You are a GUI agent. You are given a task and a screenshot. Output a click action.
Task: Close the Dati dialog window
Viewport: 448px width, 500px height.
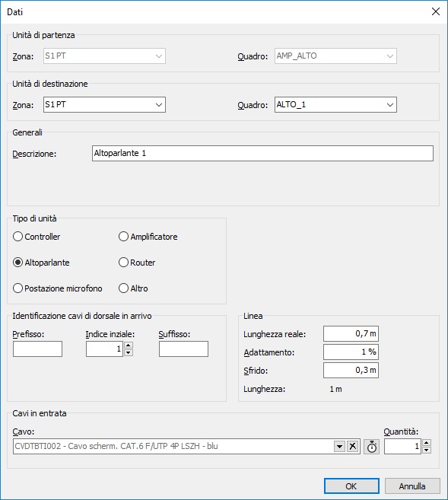point(436,12)
